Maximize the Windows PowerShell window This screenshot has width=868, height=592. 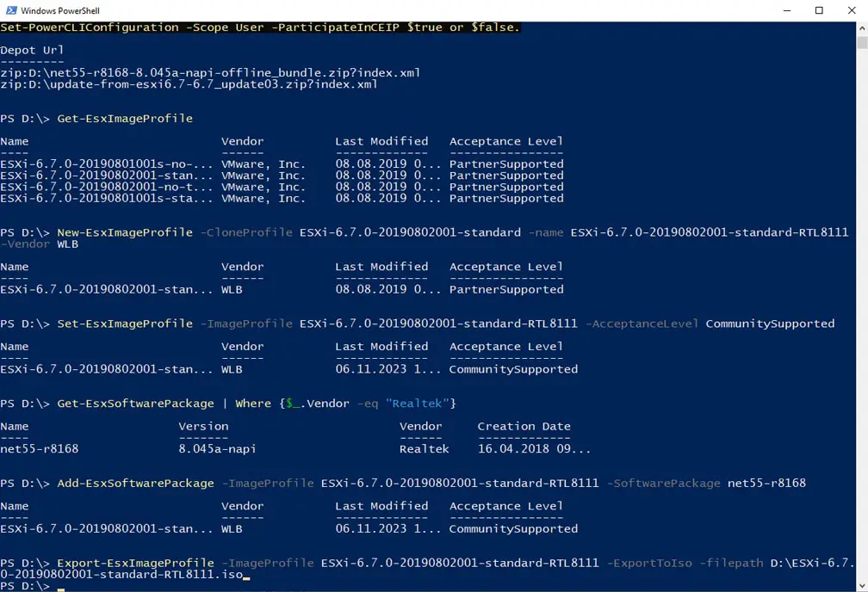click(819, 10)
